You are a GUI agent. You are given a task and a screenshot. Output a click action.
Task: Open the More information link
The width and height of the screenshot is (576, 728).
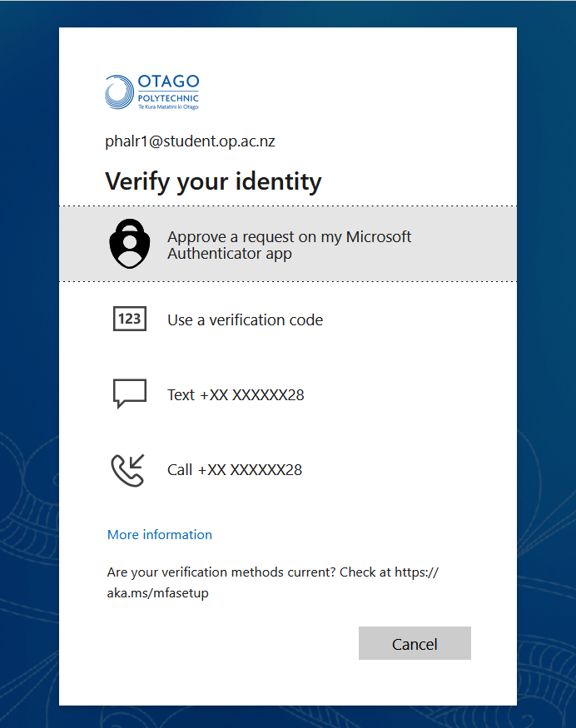[x=160, y=534]
